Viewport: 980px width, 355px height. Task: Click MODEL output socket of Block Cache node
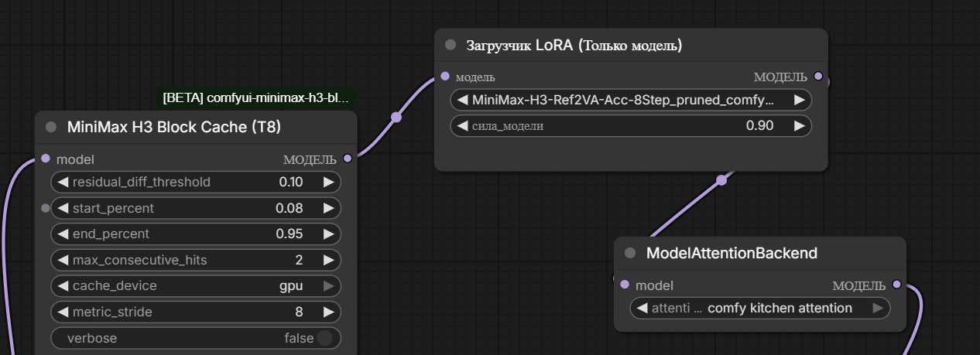coord(348,159)
